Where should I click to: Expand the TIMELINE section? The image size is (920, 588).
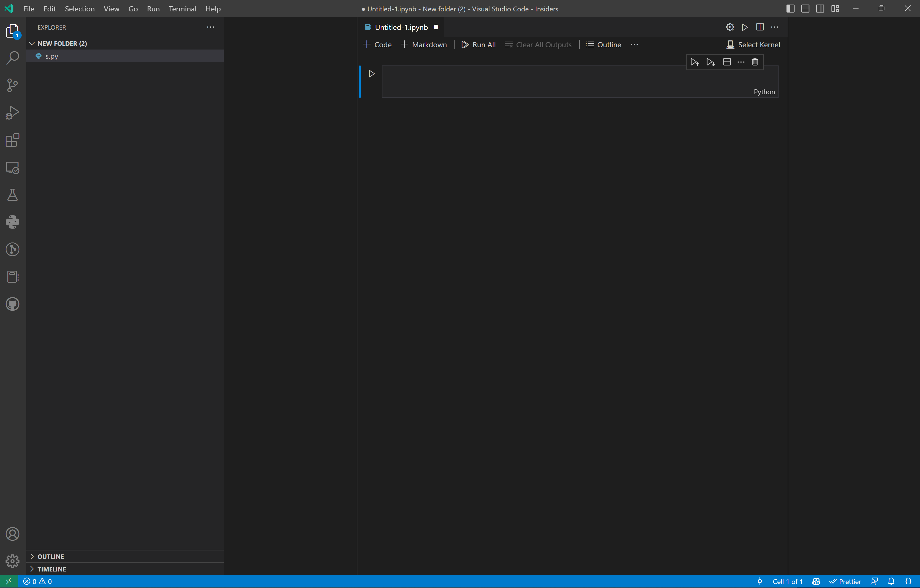tap(52, 569)
